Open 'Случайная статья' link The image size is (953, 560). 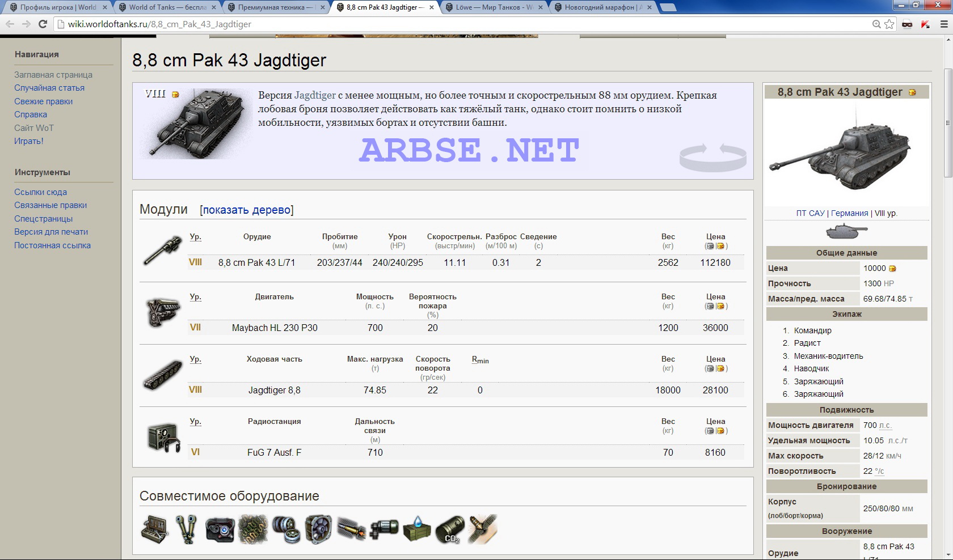tap(49, 88)
